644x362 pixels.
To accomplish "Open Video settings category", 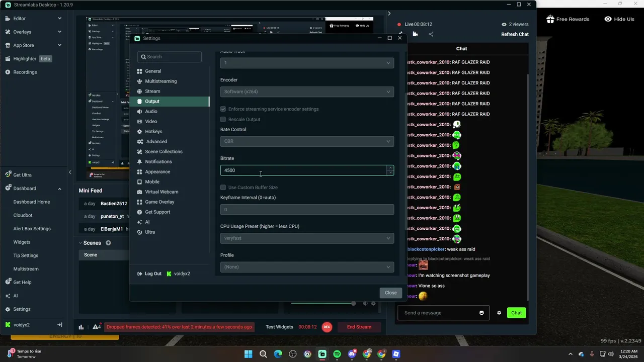I will [x=151, y=121].
